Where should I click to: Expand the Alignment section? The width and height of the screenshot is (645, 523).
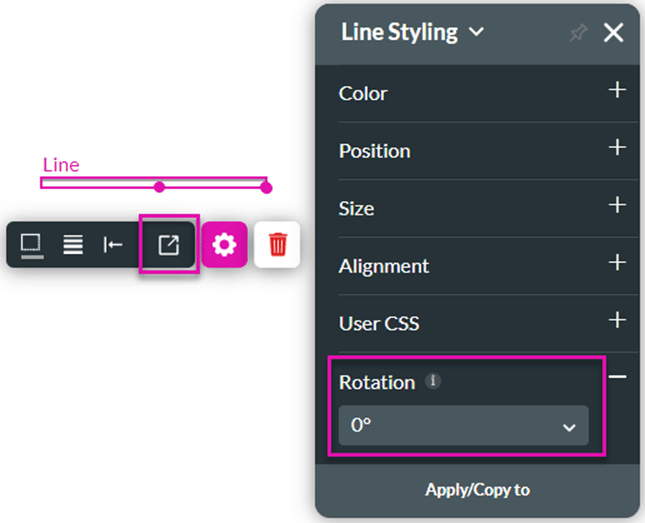pos(617,262)
